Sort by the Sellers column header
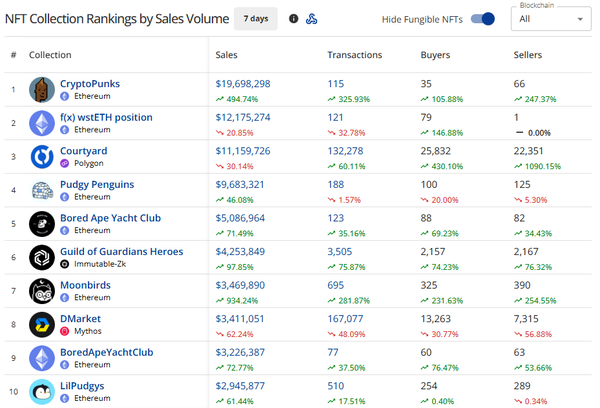 tap(528, 55)
